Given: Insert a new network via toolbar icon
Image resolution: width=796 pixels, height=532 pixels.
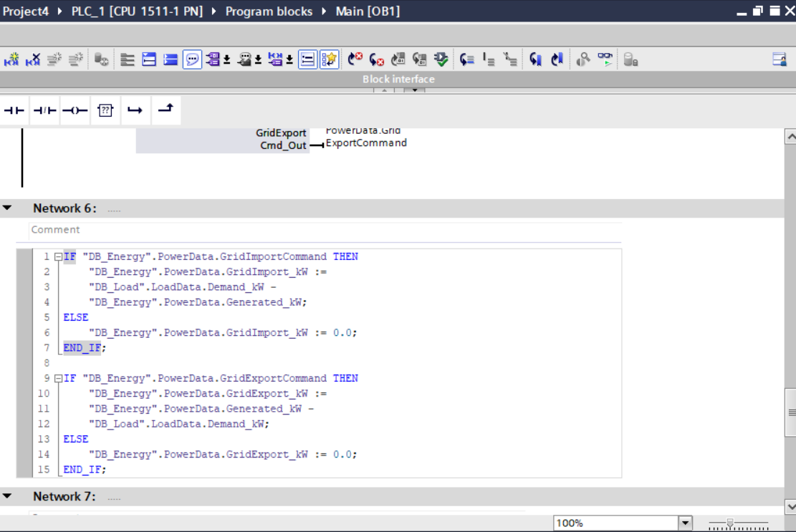Looking at the screenshot, I should (x=11, y=59).
